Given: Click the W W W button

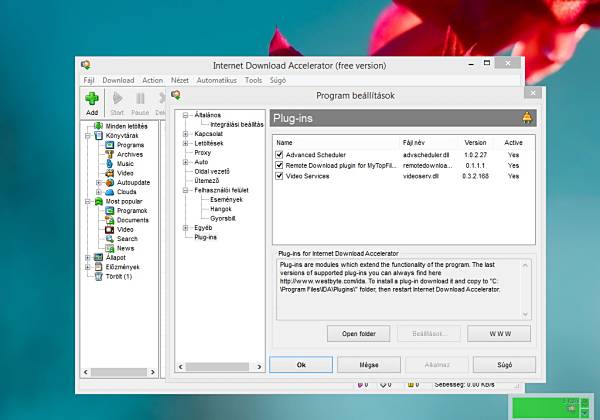Looking at the screenshot, I should 499,334.
